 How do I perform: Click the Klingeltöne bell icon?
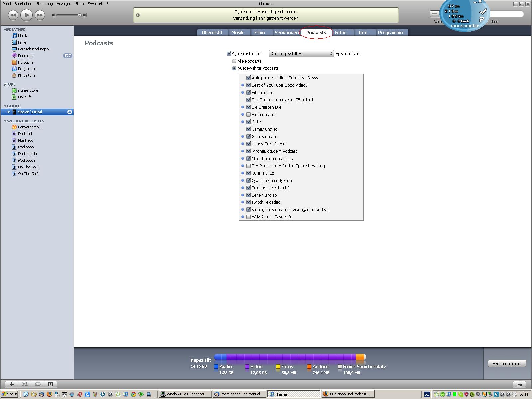click(x=14, y=75)
